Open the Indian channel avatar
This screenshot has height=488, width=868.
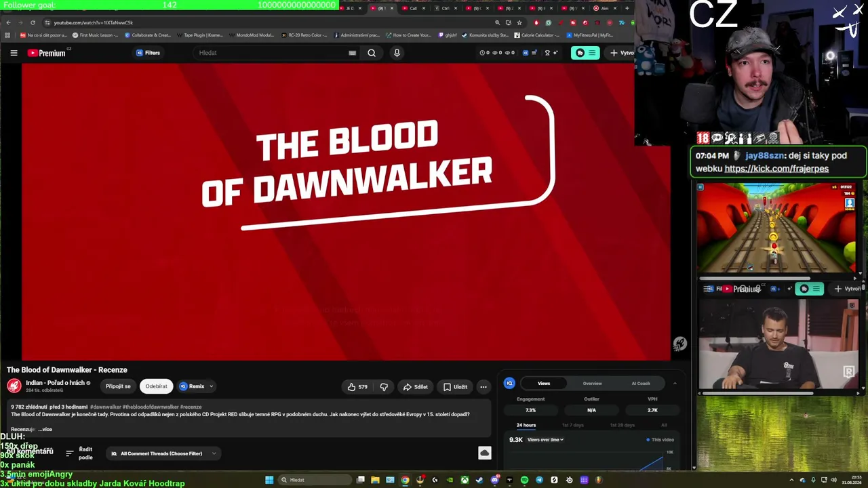14,386
